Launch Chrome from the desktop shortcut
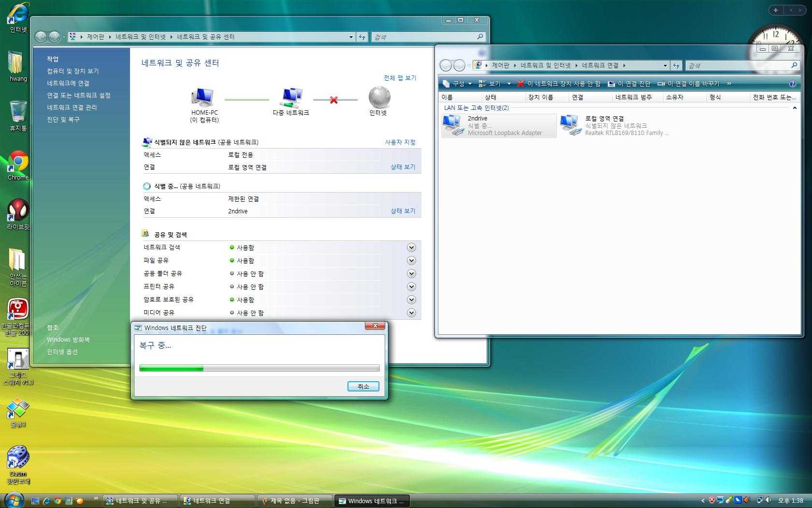 [18, 165]
